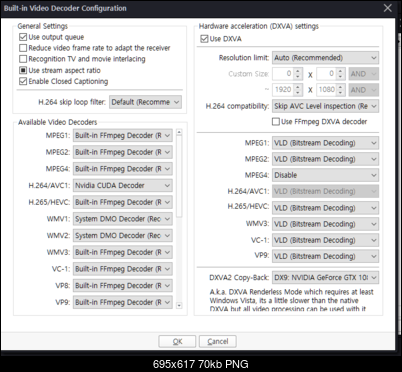The height and width of the screenshot is (372, 402).
Task: Open DXVA MPEG1 VLD mode dropdown
Action: (325, 143)
